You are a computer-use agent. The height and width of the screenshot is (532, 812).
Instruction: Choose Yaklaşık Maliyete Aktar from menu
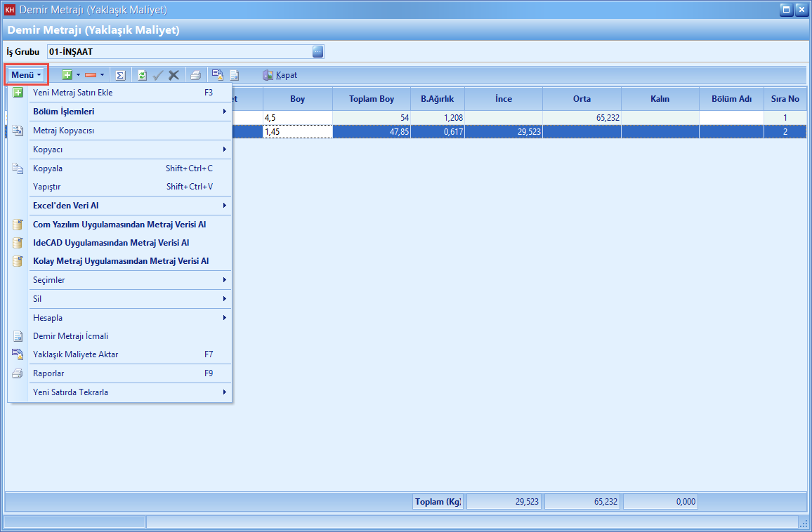(x=75, y=354)
